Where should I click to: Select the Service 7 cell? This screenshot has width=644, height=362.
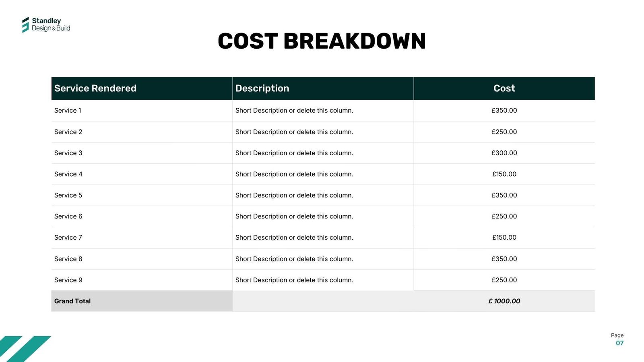tap(68, 237)
